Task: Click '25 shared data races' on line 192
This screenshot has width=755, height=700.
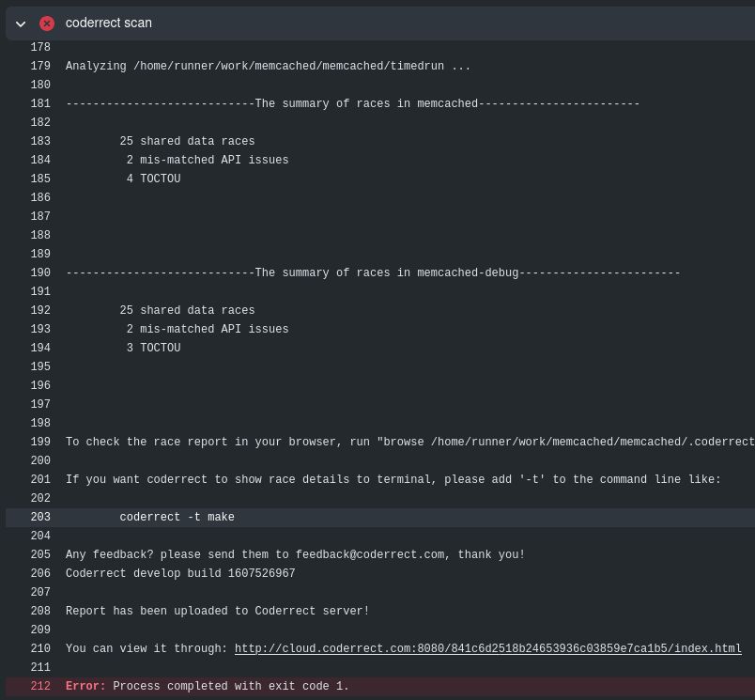Action: click(x=187, y=310)
